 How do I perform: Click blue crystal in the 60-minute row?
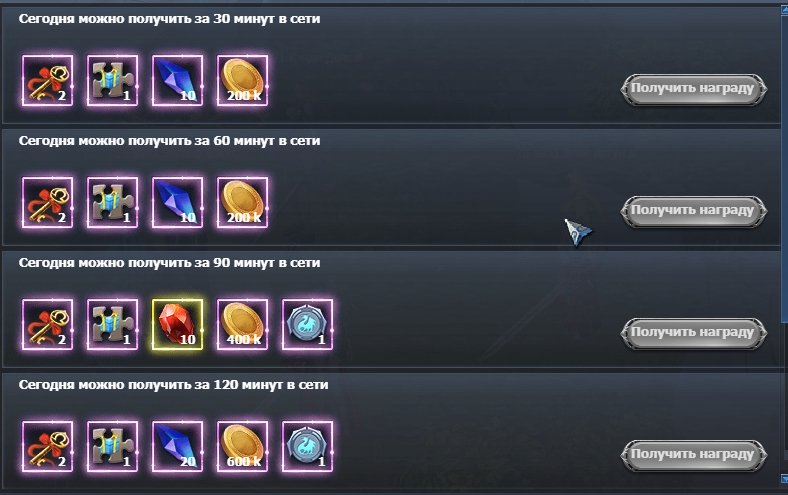coord(177,203)
